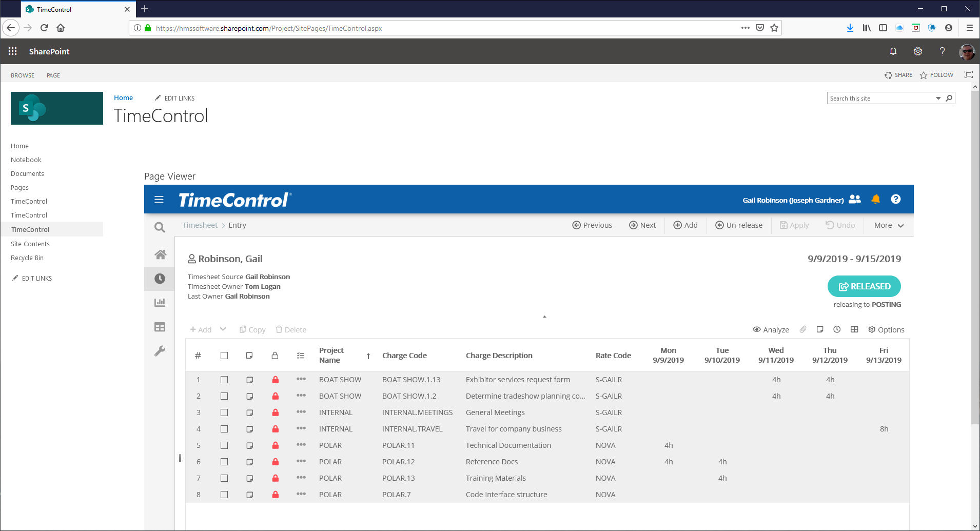Expand the Add dropdown arrow above grid
This screenshot has height=531, width=980.
pyautogui.click(x=223, y=329)
